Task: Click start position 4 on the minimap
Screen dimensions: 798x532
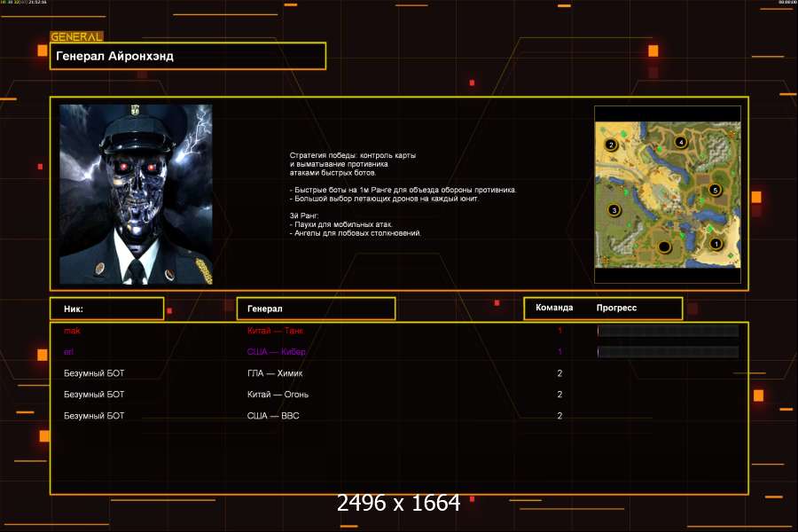Action: coord(681,142)
